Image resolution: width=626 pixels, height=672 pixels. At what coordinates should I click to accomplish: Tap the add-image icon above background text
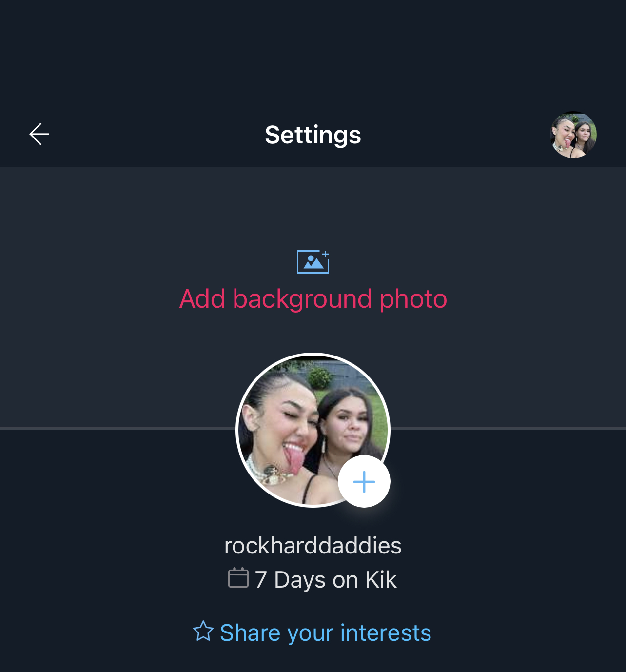[x=313, y=262]
